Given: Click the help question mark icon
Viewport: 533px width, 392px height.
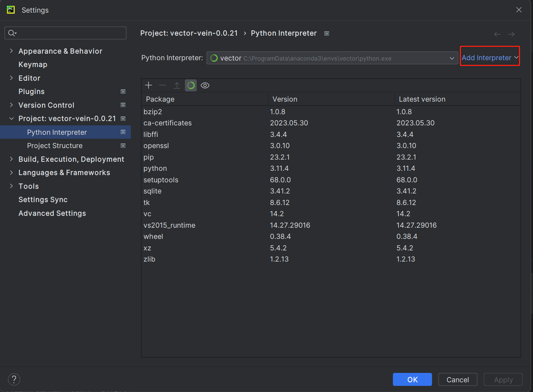Looking at the screenshot, I should point(14,379).
